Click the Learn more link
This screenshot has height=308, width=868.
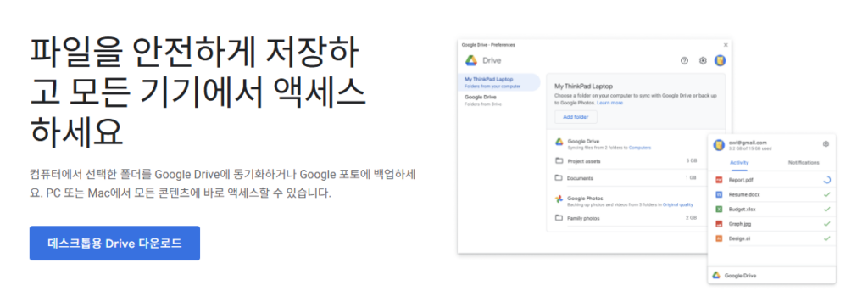pos(609,103)
